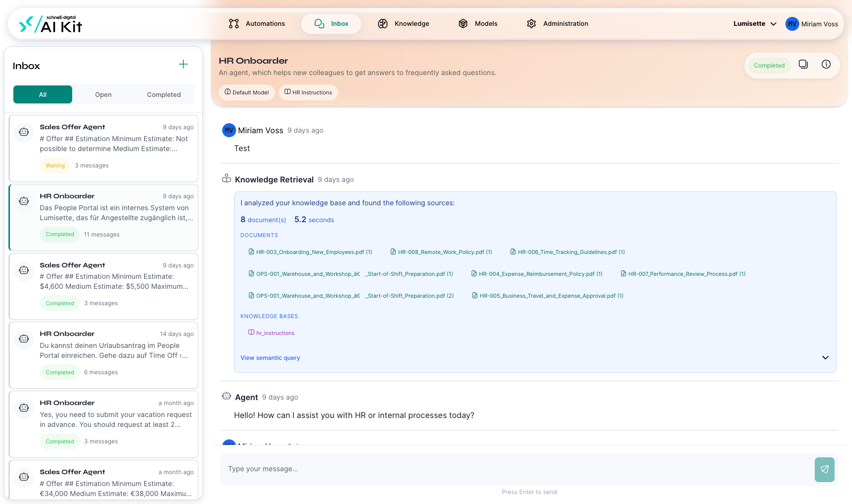Select the Completed filter tab
Viewport: 852px width, 504px height.
164,94
